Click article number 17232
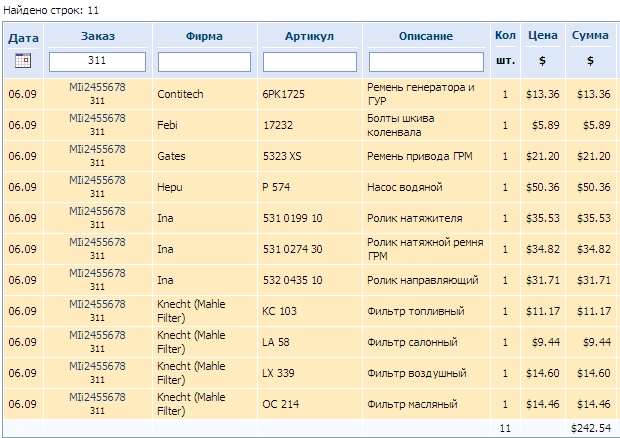This screenshot has height=438, width=620. tap(278, 125)
